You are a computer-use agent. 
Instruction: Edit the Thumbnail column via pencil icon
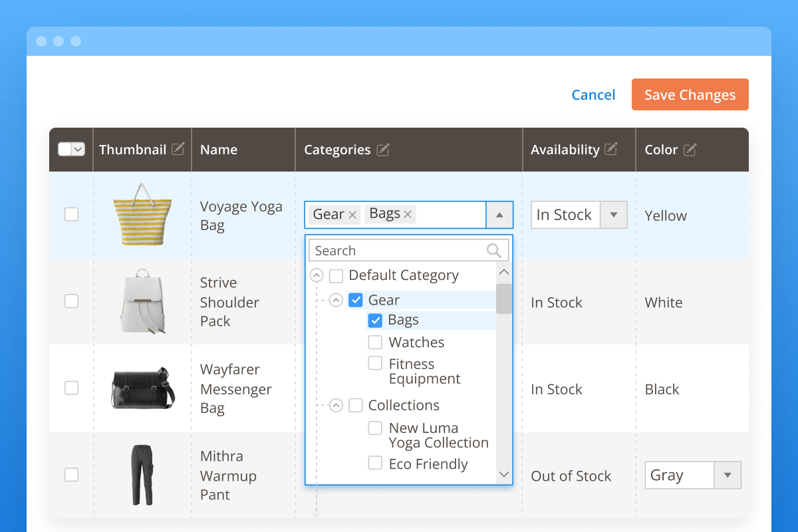pyautogui.click(x=179, y=149)
